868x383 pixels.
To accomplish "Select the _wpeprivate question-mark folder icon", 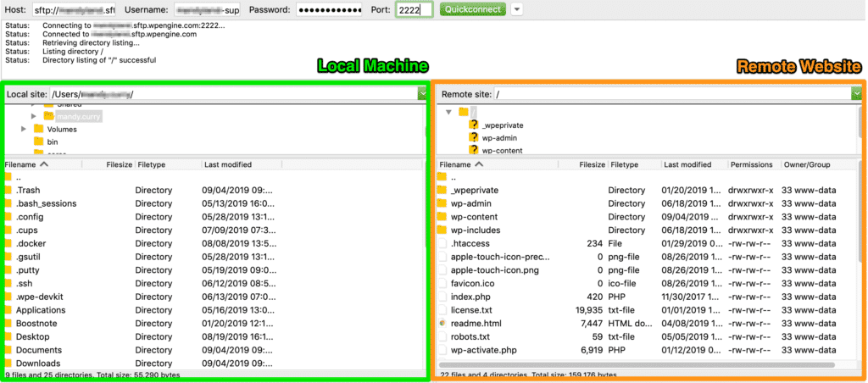I will point(474,125).
